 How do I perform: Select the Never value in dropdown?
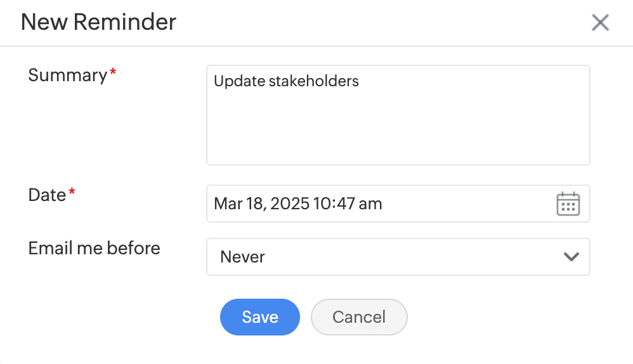pos(242,257)
